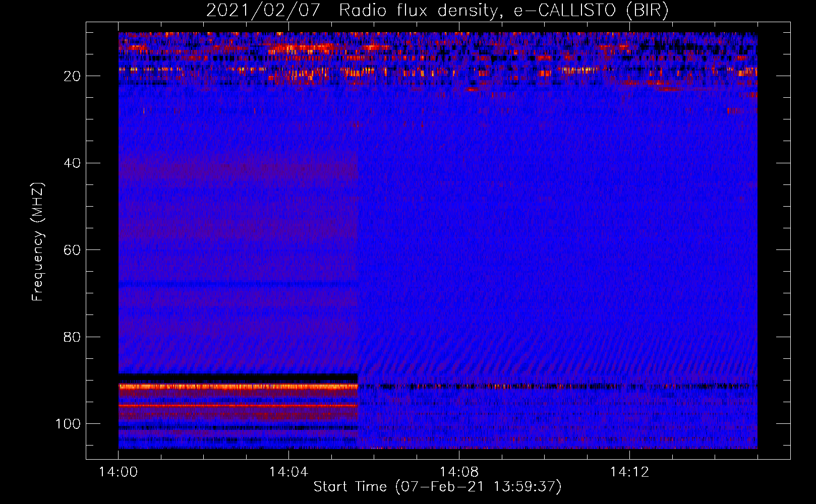The image size is (816, 504).
Task: Click the 'Start Time' x-axis label
Action: pyautogui.click(x=437, y=487)
